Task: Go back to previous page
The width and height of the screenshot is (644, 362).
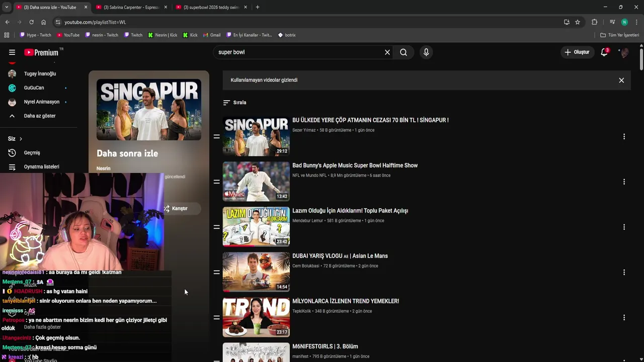Action: (7, 22)
